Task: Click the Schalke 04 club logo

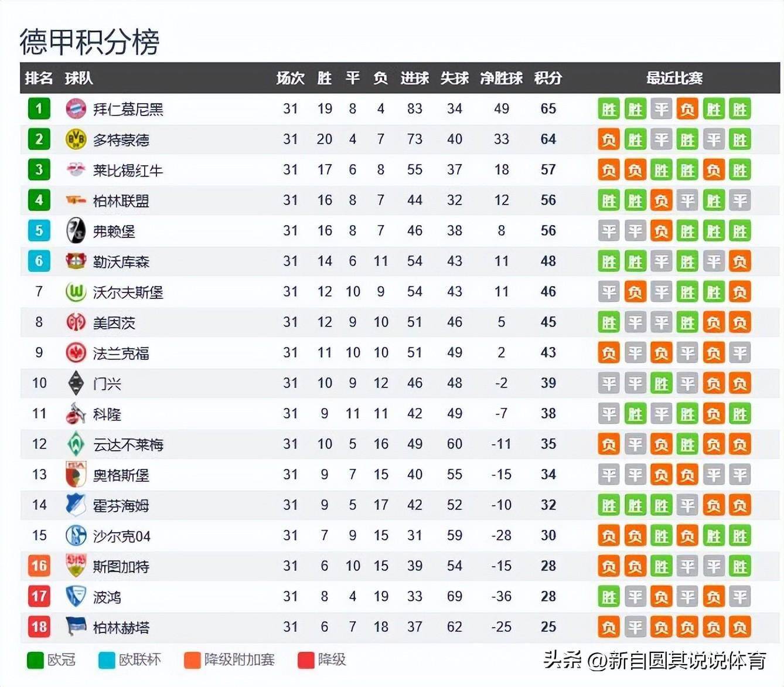Action: pyautogui.click(x=76, y=535)
